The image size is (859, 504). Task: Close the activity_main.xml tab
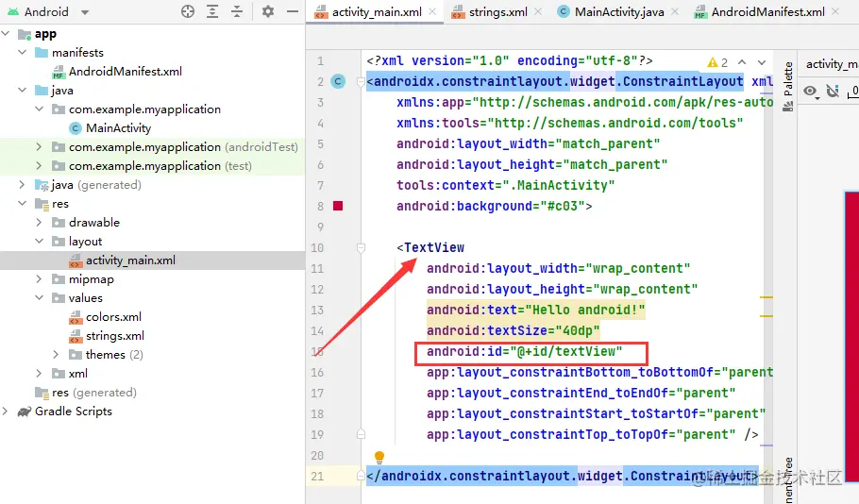pyautogui.click(x=432, y=11)
